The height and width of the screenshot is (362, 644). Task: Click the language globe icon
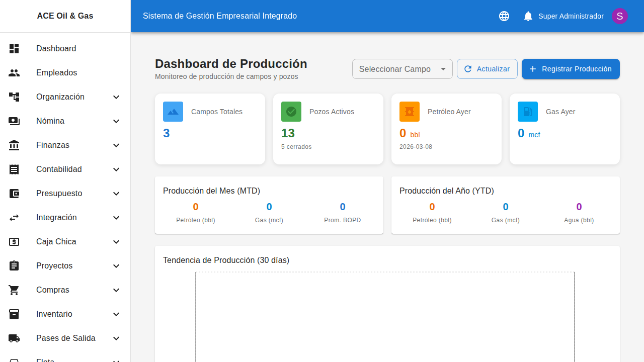pyautogui.click(x=504, y=16)
